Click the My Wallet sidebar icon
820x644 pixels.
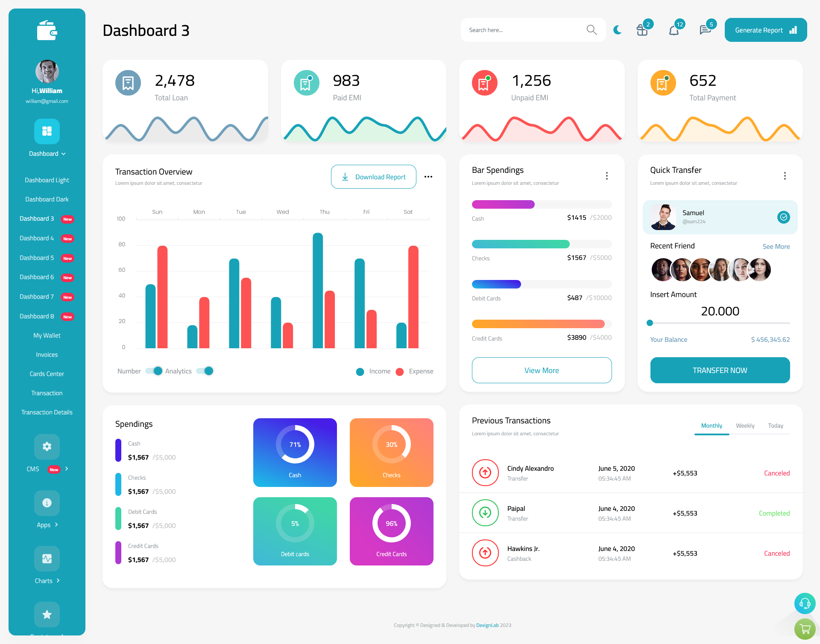tap(47, 335)
